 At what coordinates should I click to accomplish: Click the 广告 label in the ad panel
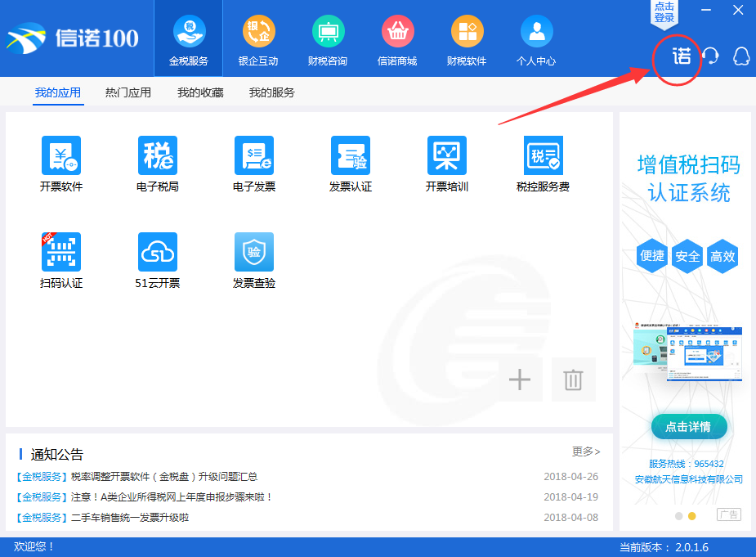tap(729, 514)
